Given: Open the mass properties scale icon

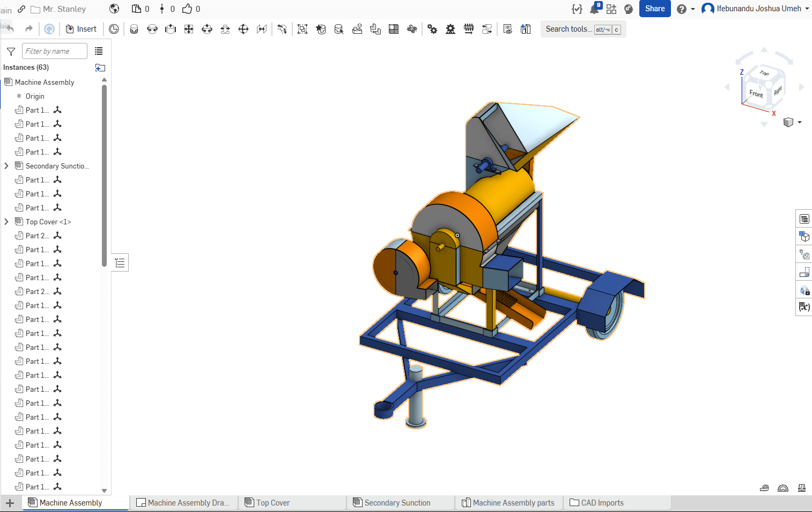Looking at the screenshot, I should click(x=801, y=488).
